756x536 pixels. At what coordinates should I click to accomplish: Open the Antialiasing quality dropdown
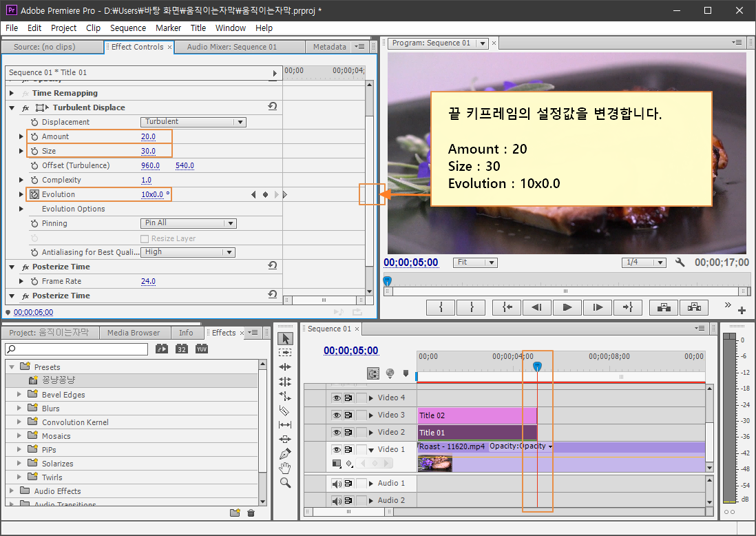coord(187,252)
